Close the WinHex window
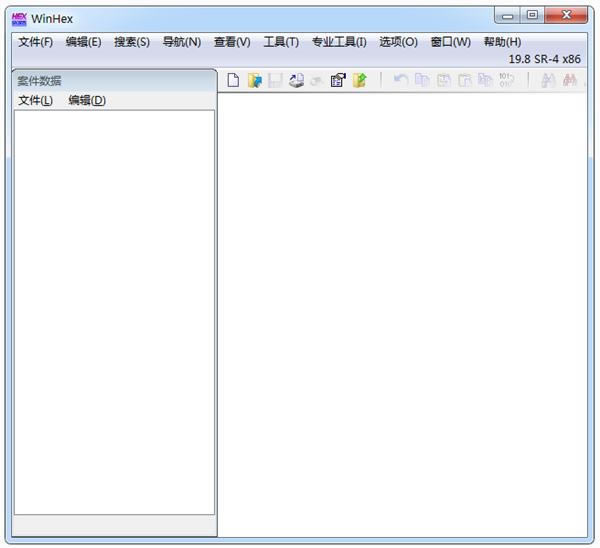Screen dimensions: 600x548 566,16
